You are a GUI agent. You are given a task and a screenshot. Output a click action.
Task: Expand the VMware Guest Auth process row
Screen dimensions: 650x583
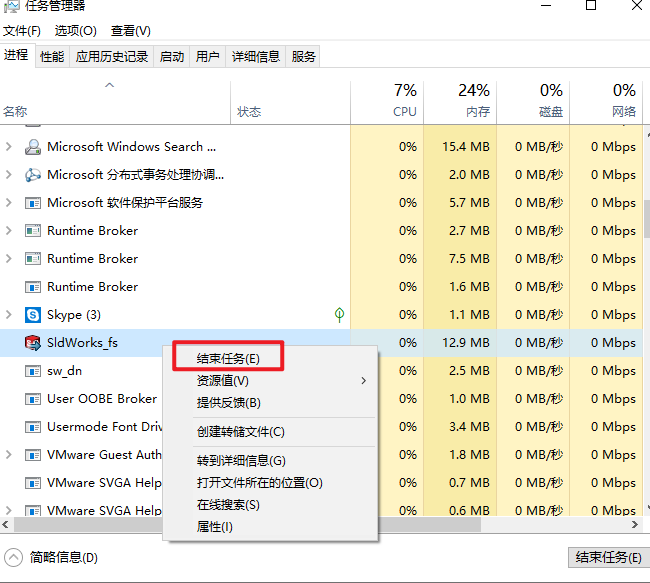pyautogui.click(x=9, y=455)
